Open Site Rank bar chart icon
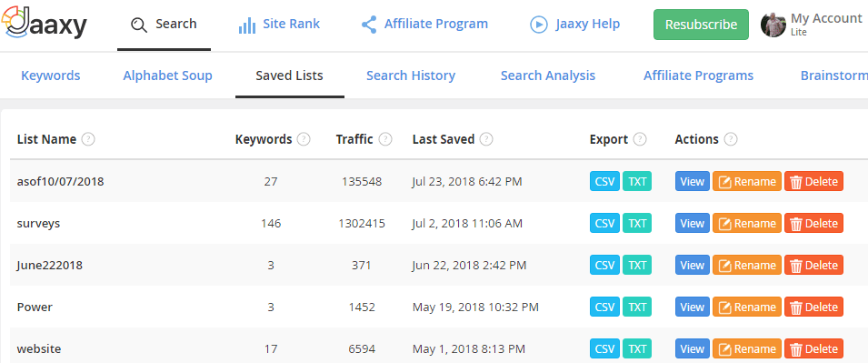The width and height of the screenshot is (868, 363). click(247, 25)
